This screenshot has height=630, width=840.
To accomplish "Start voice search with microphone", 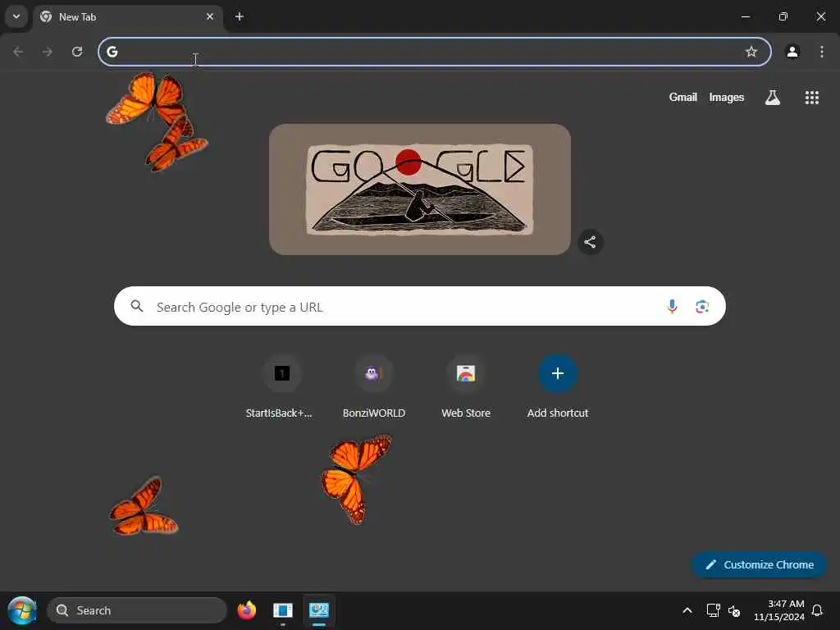I will coord(672,307).
